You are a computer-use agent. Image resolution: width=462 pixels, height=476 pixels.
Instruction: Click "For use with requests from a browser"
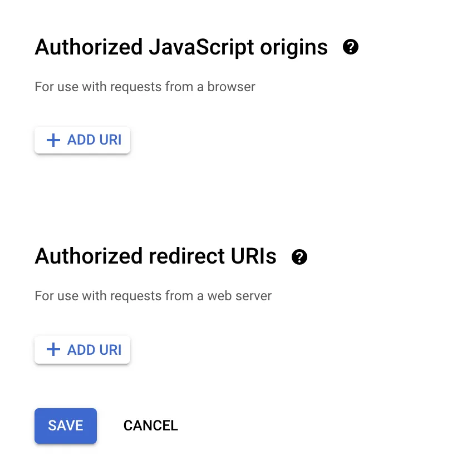(x=145, y=87)
